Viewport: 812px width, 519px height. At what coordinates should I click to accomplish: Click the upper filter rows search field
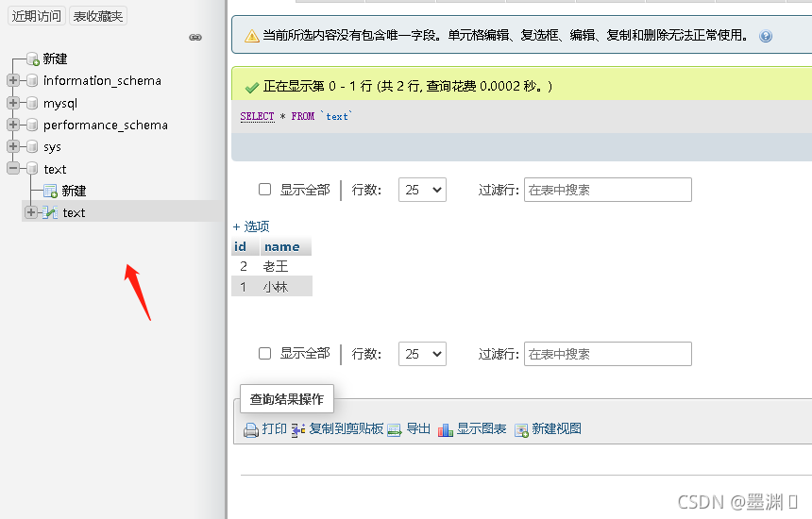[607, 190]
